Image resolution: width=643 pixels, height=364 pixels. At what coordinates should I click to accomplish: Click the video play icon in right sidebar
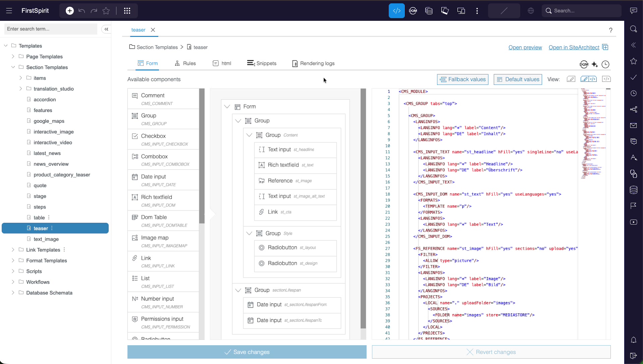click(633, 222)
